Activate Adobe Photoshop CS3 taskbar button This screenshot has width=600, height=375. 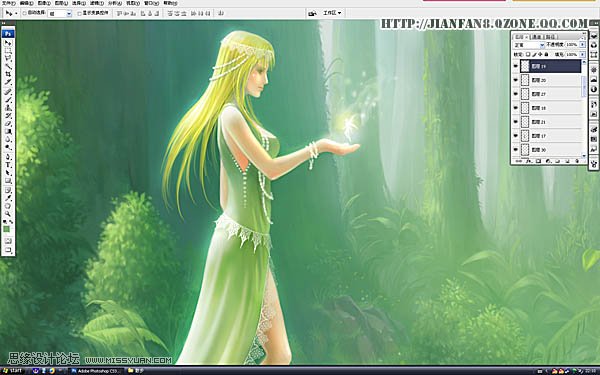(96, 371)
